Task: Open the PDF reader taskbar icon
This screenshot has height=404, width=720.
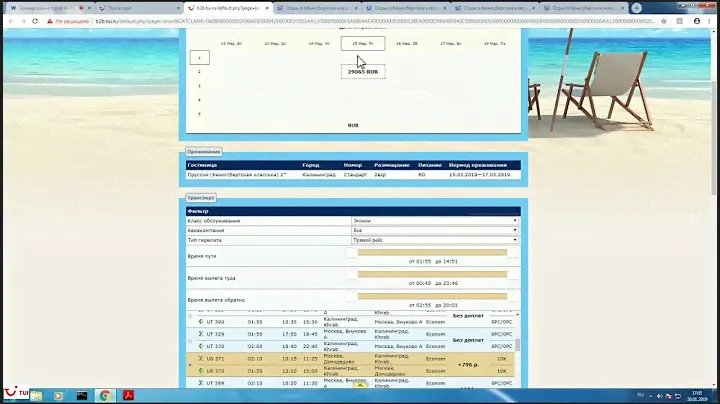Action: pyautogui.click(x=129, y=395)
